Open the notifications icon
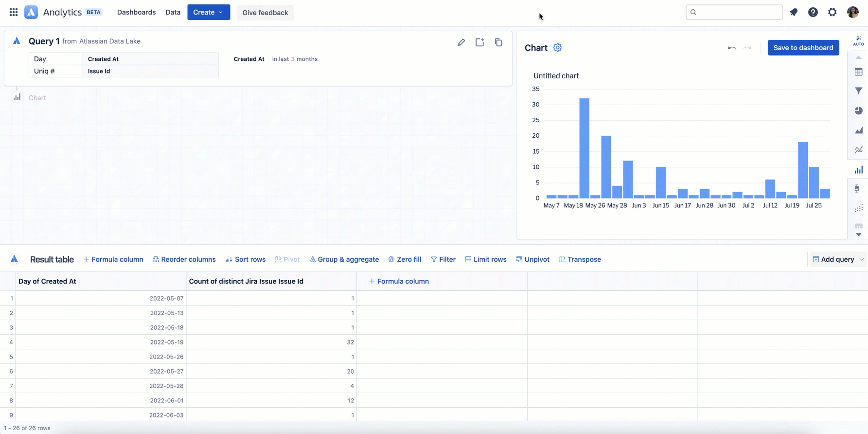The image size is (868, 434). 794,12
